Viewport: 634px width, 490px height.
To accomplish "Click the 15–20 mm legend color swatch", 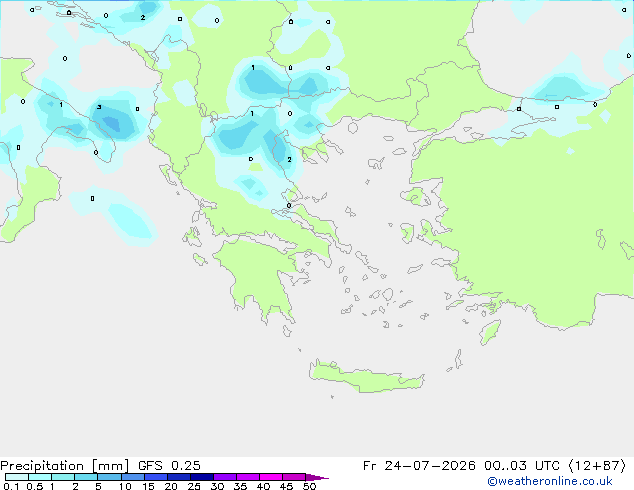I will click(155, 477).
